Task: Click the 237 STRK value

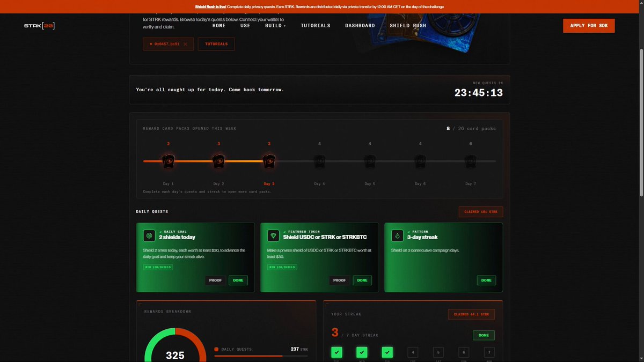Action: 299,349
